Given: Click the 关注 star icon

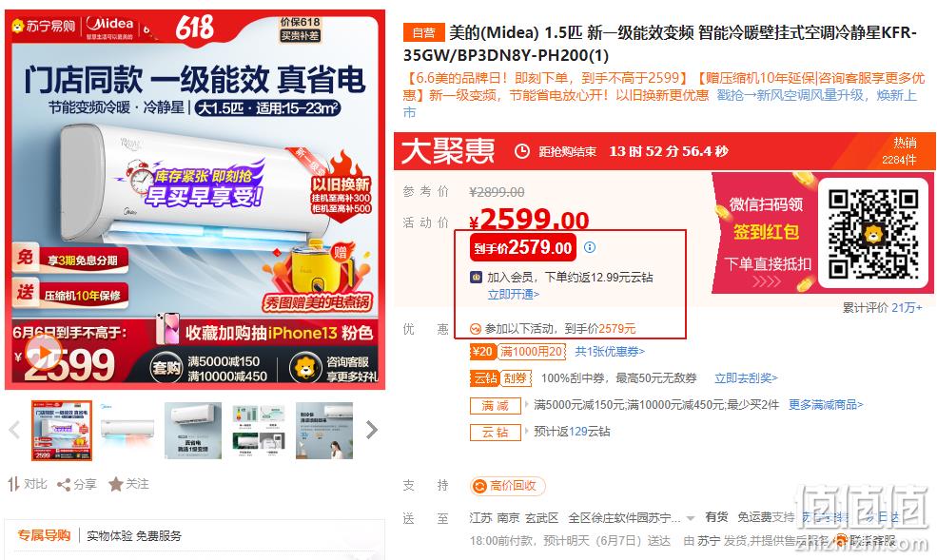Looking at the screenshot, I should click(x=115, y=484).
